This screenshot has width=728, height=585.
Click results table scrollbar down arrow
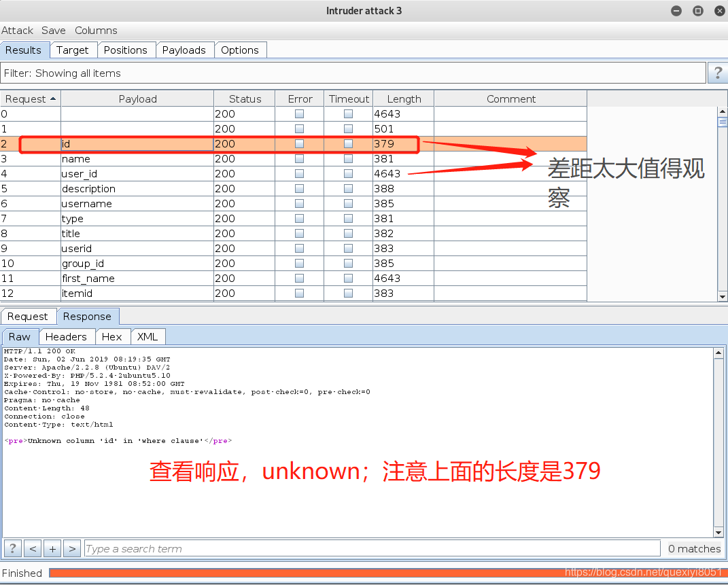pos(723,296)
